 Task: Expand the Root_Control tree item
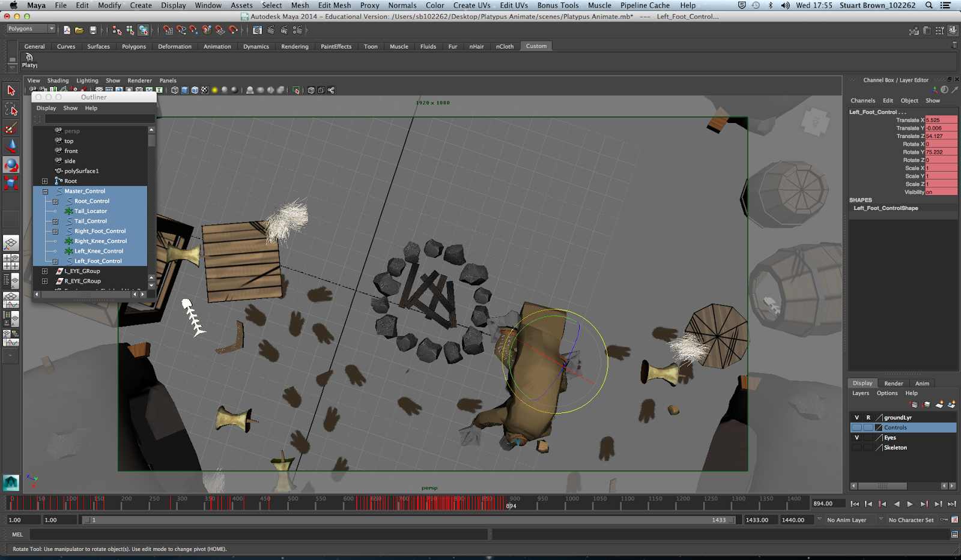tap(54, 201)
